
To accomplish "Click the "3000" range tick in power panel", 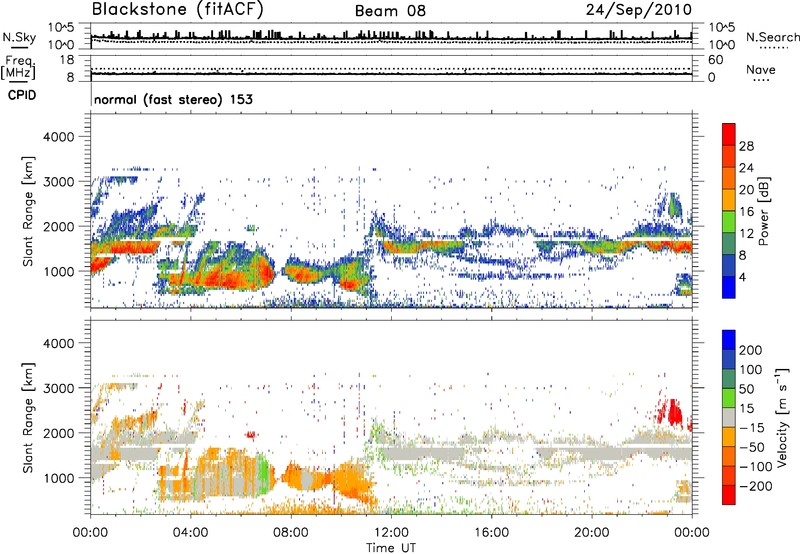I will tap(58, 182).
